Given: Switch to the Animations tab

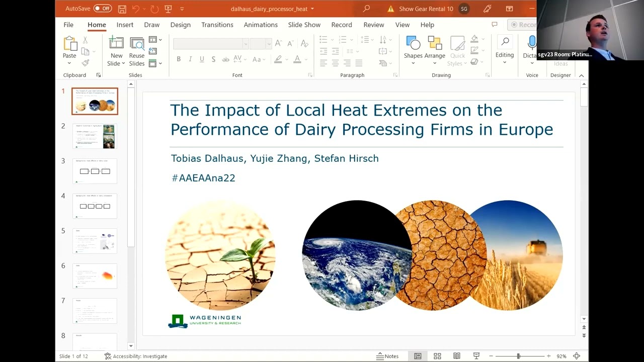Looking at the screenshot, I should click(x=261, y=25).
